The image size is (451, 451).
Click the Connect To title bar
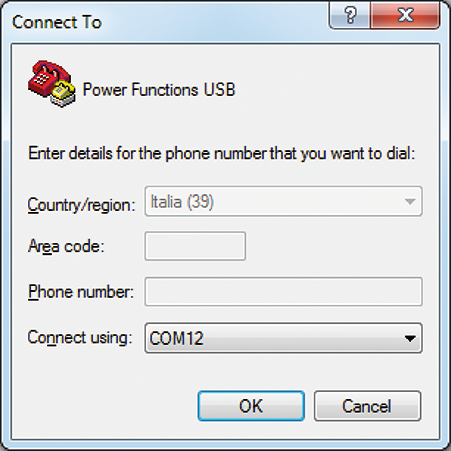pyautogui.click(x=167, y=21)
